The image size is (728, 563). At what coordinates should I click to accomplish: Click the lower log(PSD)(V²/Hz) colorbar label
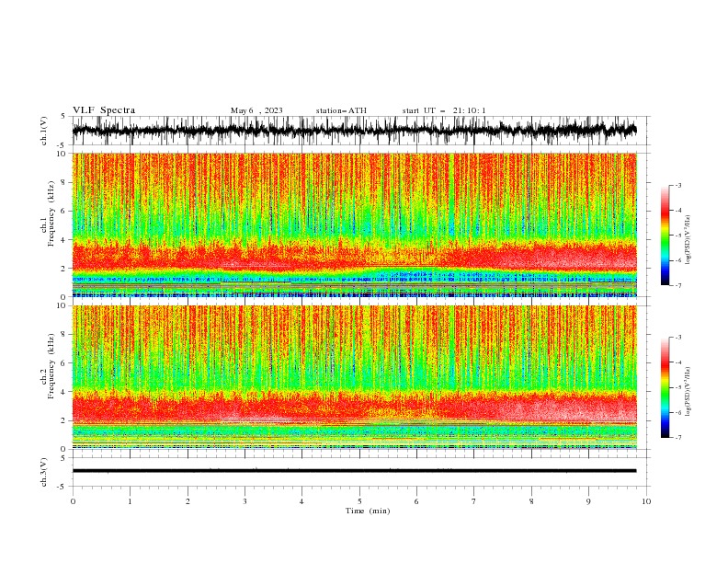[688, 392]
